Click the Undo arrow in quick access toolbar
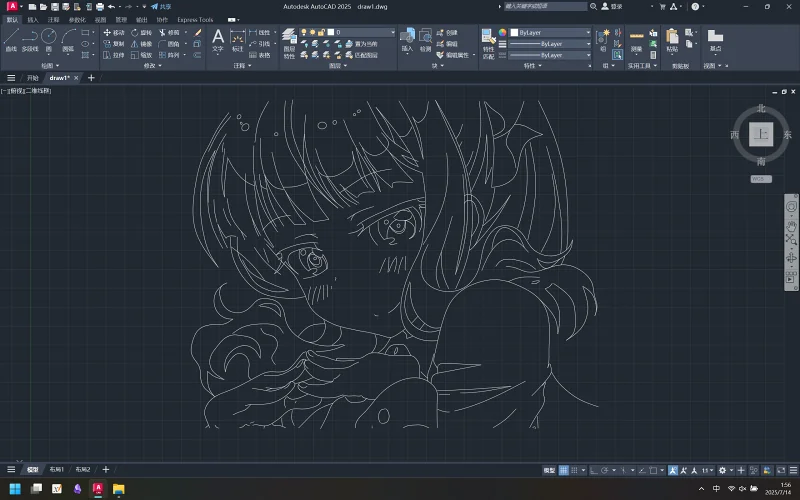This screenshot has height=500, width=800. point(111,7)
